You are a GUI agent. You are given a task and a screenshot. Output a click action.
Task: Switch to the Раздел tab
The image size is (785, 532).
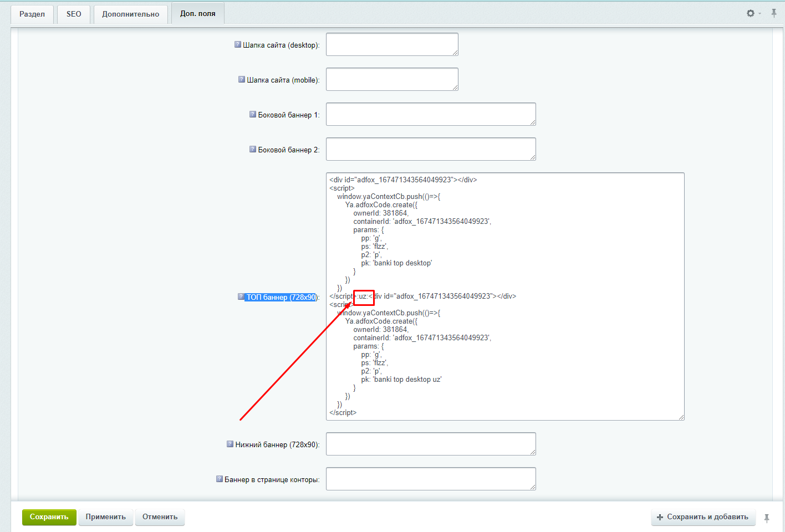[x=32, y=14]
